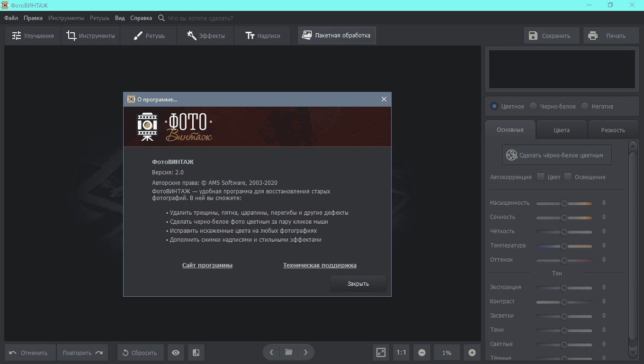This screenshot has width=644, height=364.
Task: Click the Чёткость slider handle
Action: [564, 232]
